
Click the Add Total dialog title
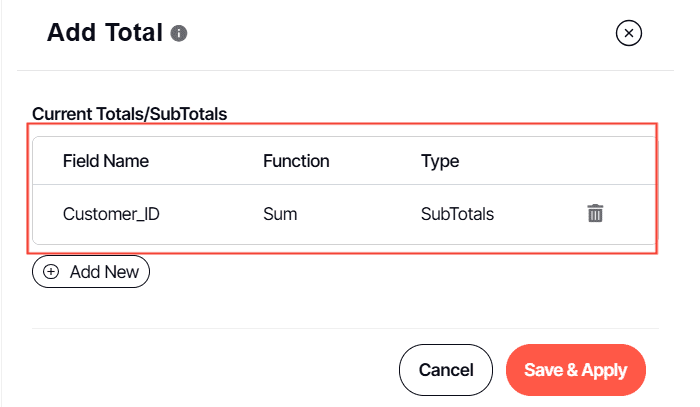point(104,33)
